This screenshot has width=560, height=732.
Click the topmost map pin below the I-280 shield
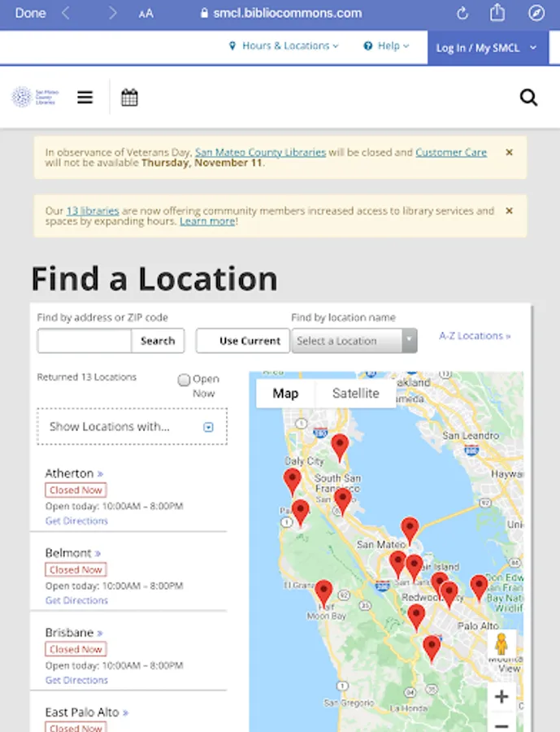coord(340,447)
